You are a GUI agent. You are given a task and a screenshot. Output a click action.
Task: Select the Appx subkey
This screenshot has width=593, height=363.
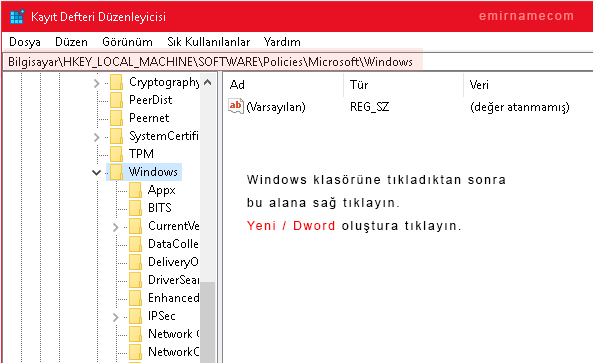[x=161, y=190]
